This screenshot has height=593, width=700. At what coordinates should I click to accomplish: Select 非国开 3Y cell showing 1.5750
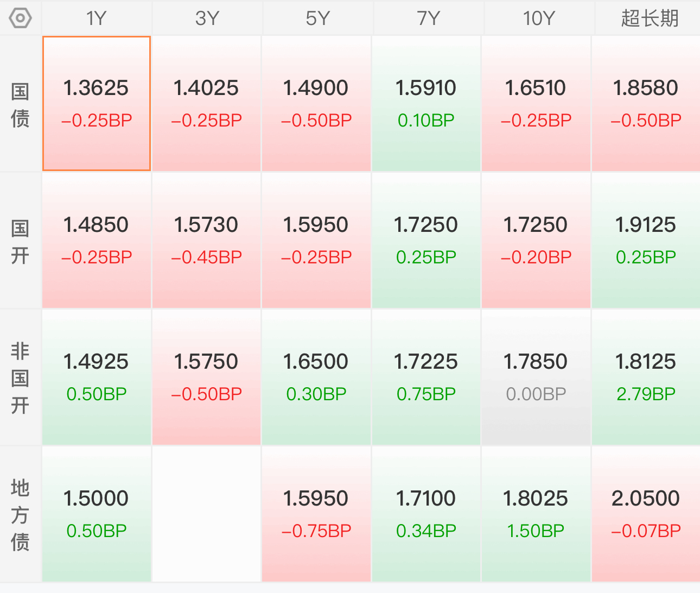(x=206, y=377)
